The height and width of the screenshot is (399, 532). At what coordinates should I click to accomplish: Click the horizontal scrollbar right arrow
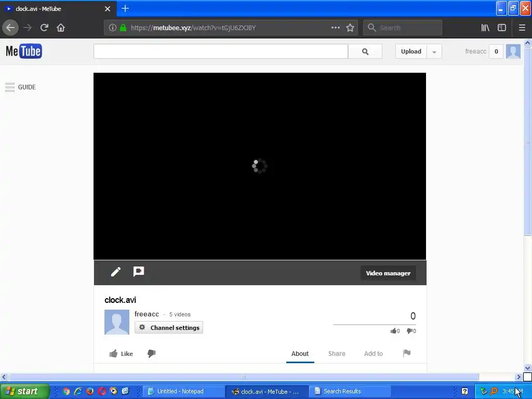pyautogui.click(x=518, y=377)
